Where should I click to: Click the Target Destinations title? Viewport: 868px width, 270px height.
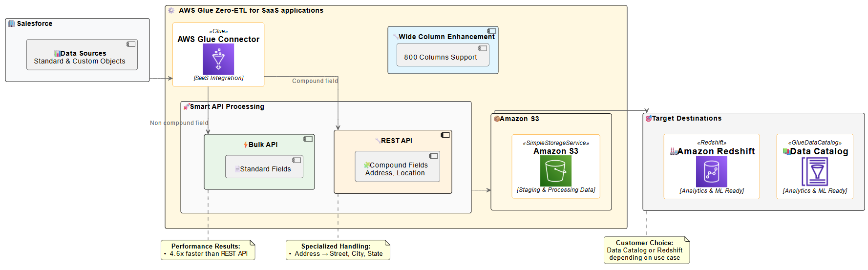(687, 118)
